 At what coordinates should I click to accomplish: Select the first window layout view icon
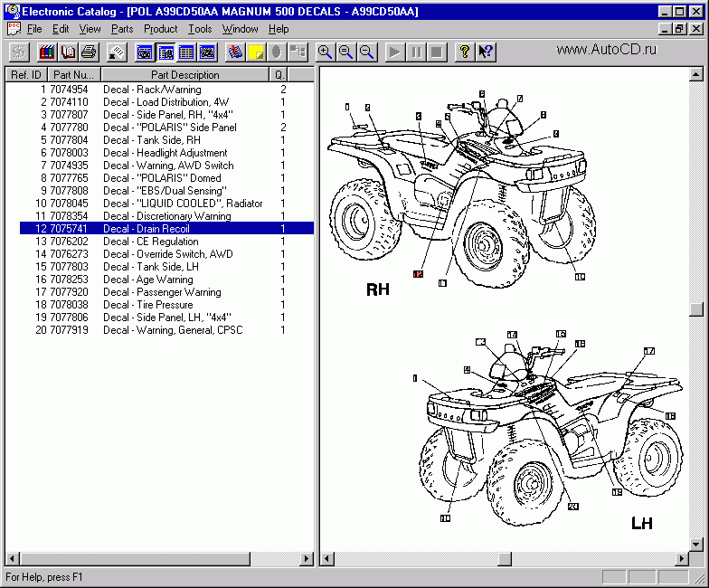pos(145,52)
